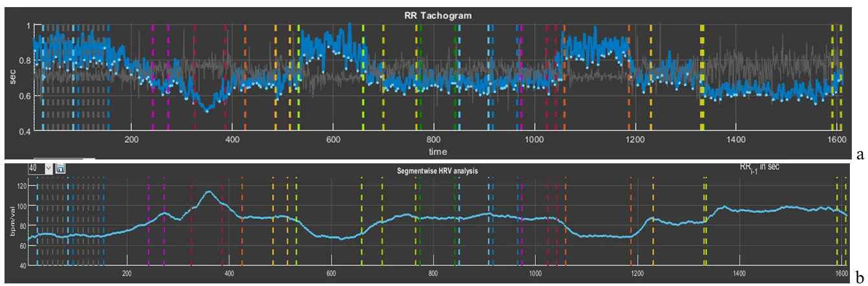The image size is (868, 286).
Task: Select the yellow marker near 1230 in HRV plot
Action: tap(653, 220)
